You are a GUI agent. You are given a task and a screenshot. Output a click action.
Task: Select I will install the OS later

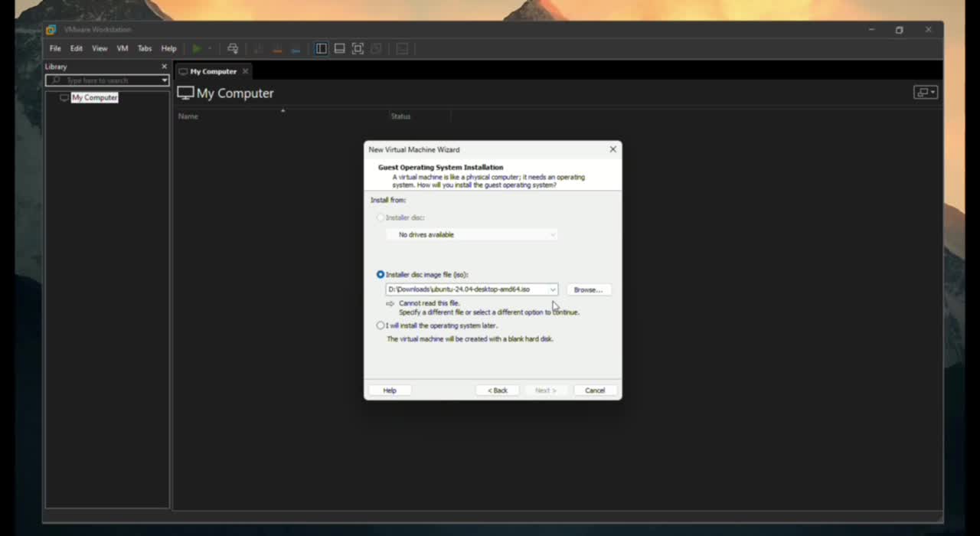tap(381, 325)
